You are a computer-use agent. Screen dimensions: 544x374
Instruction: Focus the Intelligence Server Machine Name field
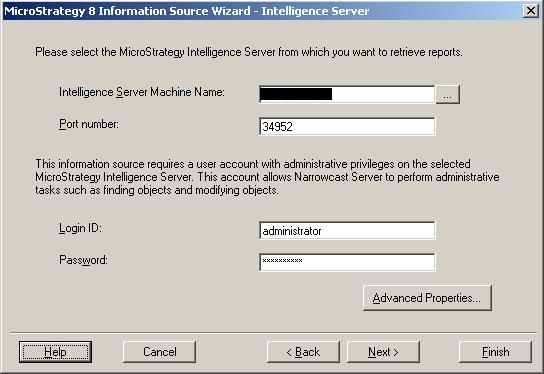coord(347,94)
